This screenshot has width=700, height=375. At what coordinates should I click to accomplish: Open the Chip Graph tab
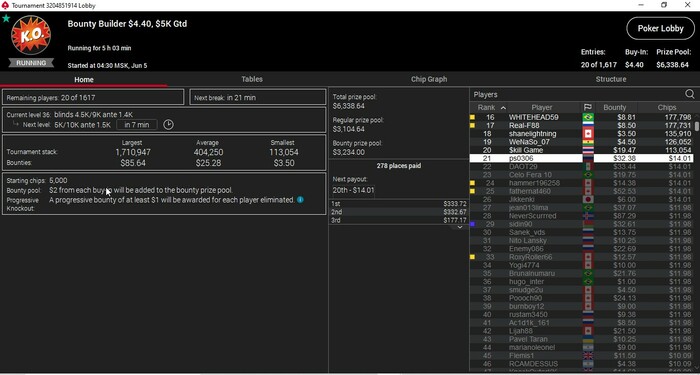pos(429,79)
